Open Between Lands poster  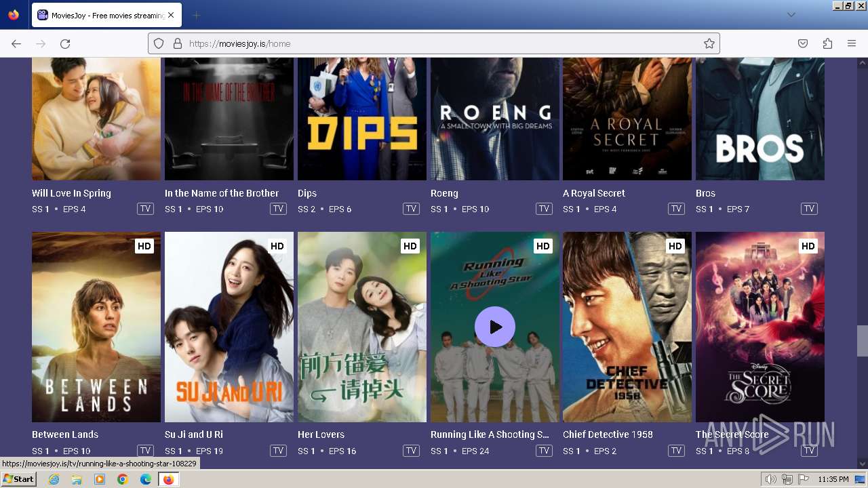pyautogui.click(x=96, y=327)
